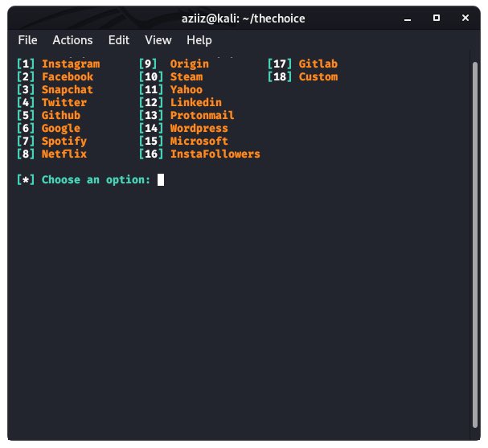Click the Twitter option text
Viewport: 488px width, 448px height.
pyautogui.click(x=64, y=102)
